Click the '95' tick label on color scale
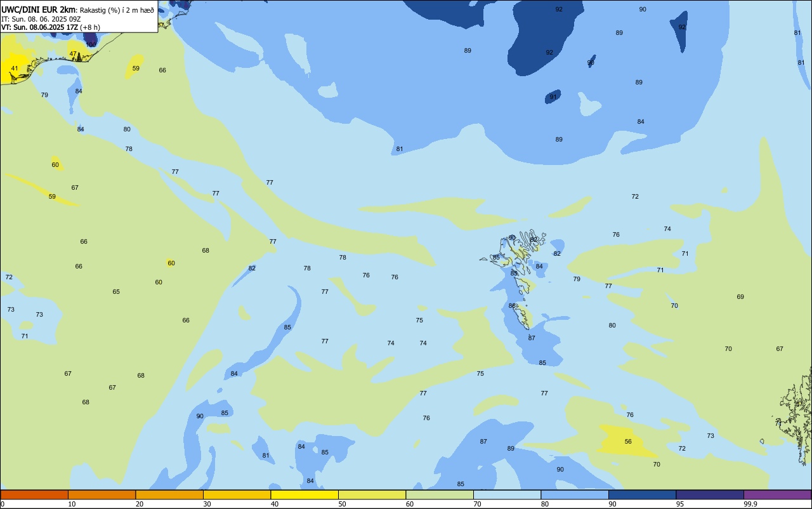This screenshot has width=812, height=509. [x=680, y=504]
